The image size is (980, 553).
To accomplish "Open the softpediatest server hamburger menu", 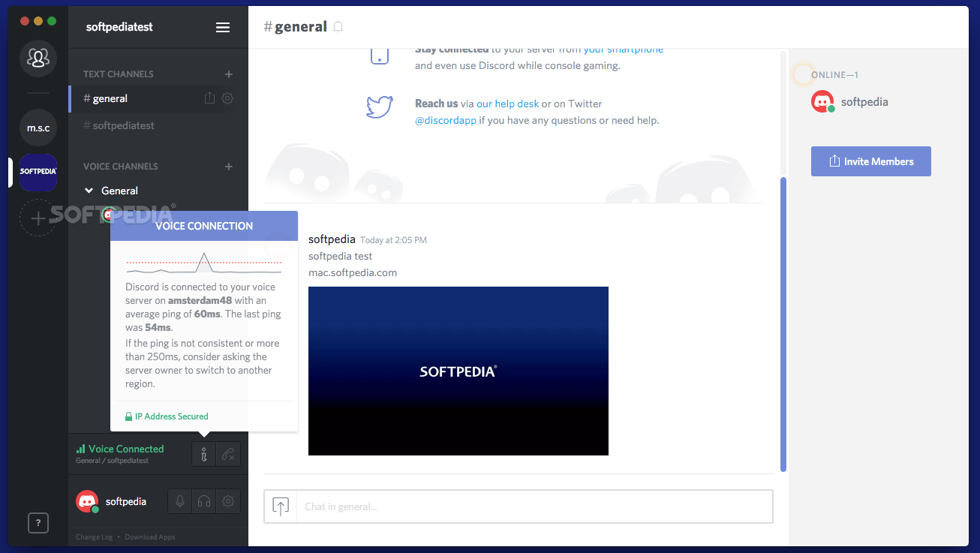I will (x=223, y=27).
